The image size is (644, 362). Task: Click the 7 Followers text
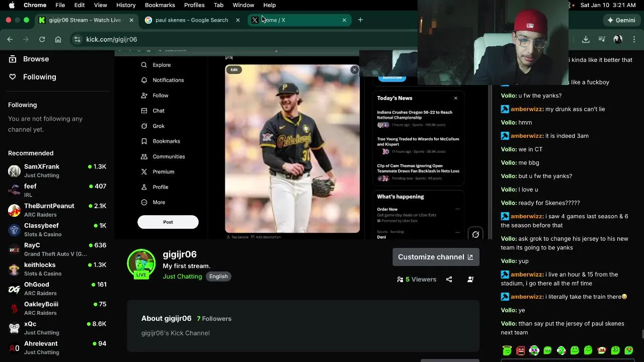pyautogui.click(x=214, y=319)
